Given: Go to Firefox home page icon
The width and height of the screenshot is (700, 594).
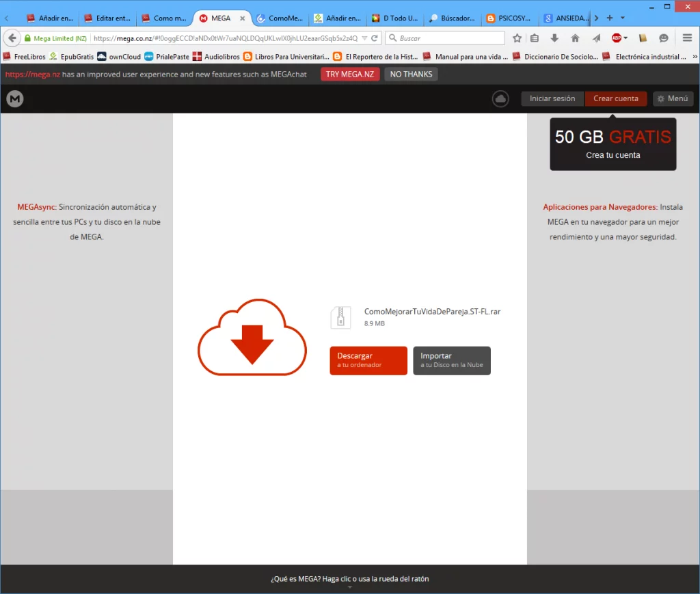Looking at the screenshot, I should click(x=575, y=38).
